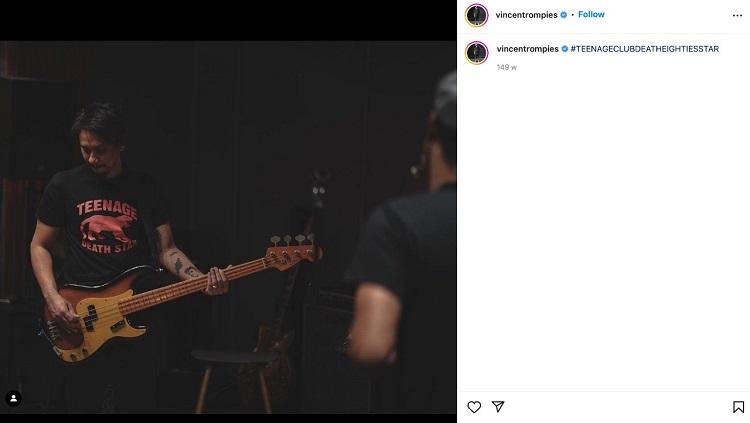750x423 pixels.
Task: Open the #TEENAGECLUBDEATHEIGHTIESSTAR hashtag
Action: point(644,49)
